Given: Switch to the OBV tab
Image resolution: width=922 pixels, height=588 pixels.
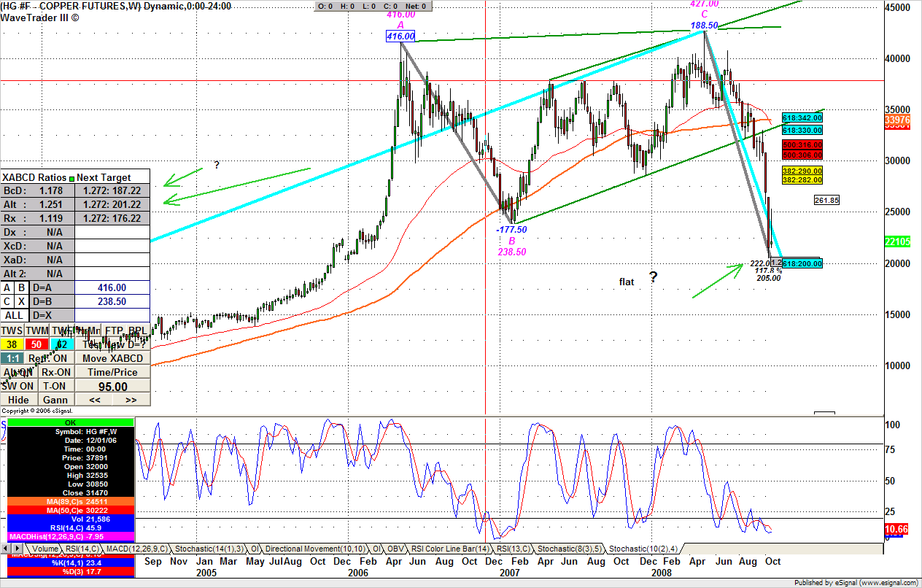Looking at the screenshot, I should 395,548.
